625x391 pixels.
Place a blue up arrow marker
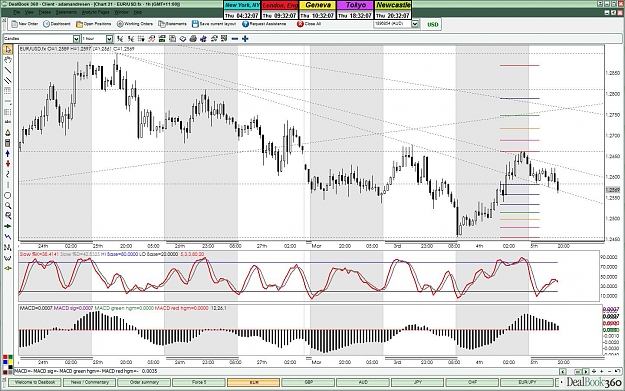pos(8,153)
